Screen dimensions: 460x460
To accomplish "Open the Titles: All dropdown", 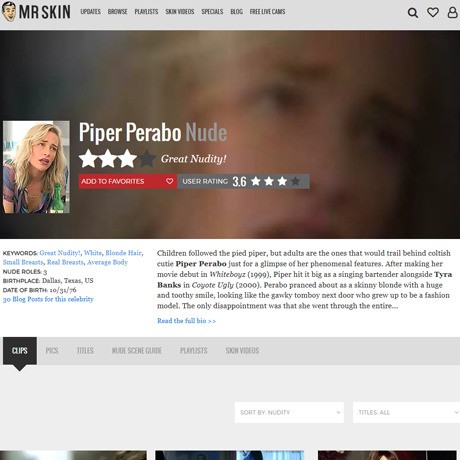I will [x=406, y=412].
